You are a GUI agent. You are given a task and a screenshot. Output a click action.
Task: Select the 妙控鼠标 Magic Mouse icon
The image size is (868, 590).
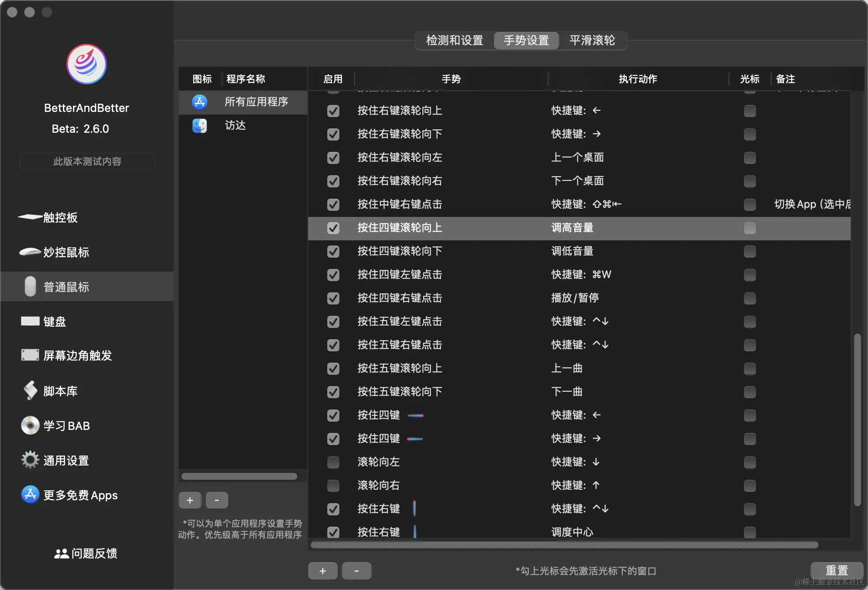pos(30,252)
